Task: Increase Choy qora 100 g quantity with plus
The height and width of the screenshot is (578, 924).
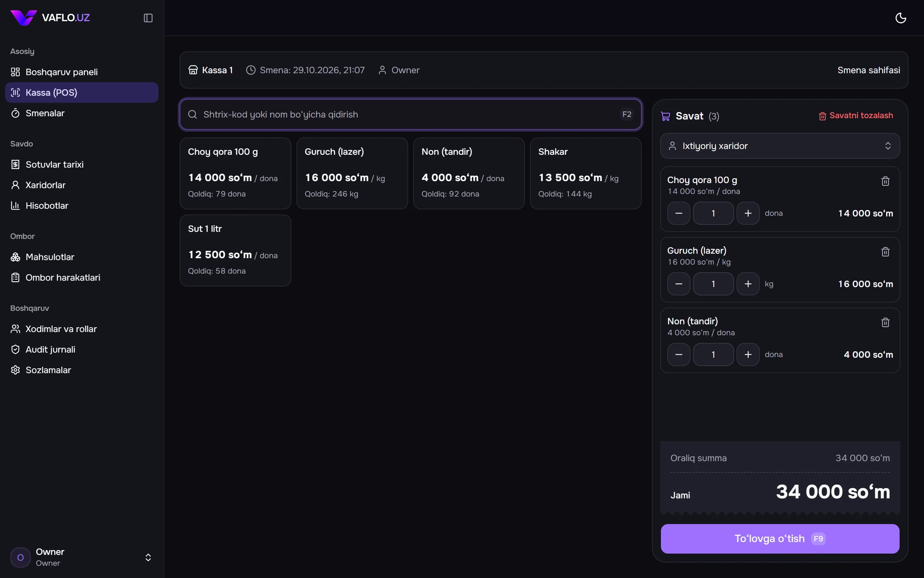Action: coord(748,213)
